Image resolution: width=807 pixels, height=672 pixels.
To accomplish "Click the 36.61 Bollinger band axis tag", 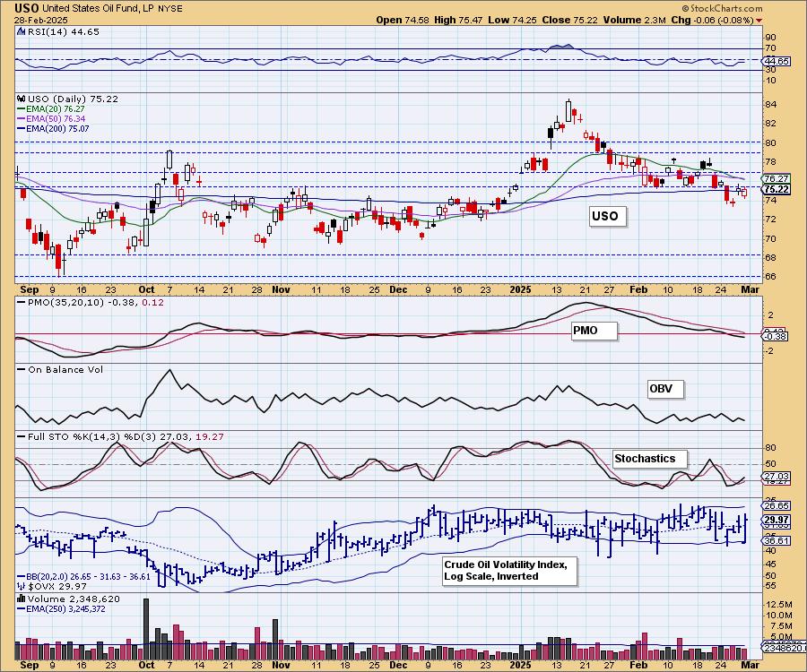I will [777, 540].
